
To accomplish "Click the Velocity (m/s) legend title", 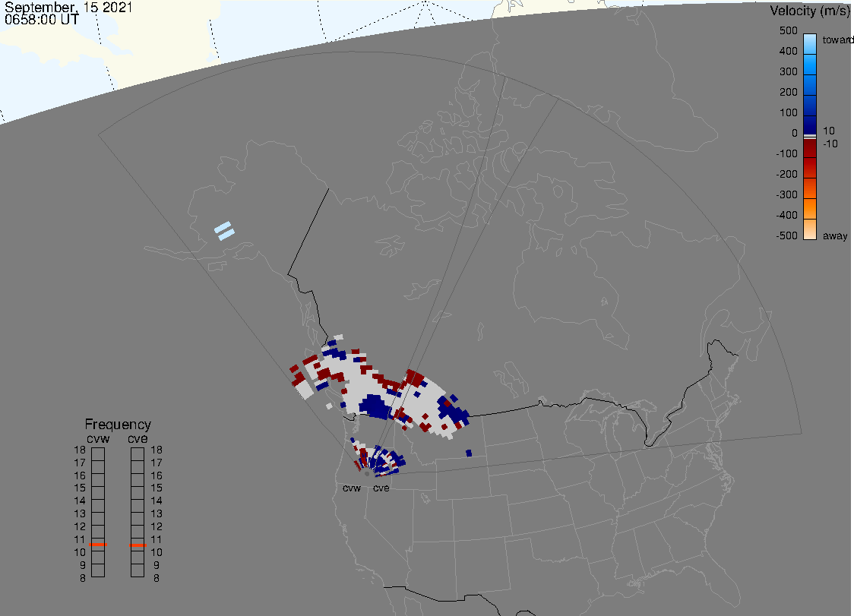I will [810, 11].
